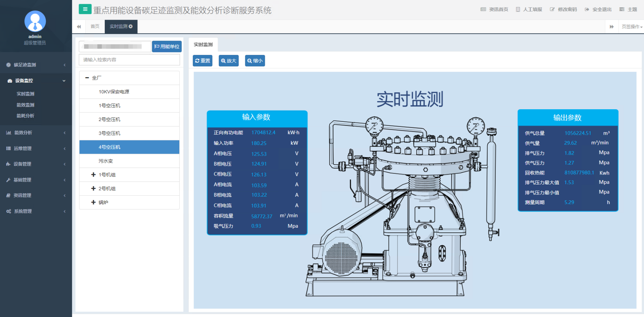Click the 输出参数 panel header
This screenshot has width=644, height=317.
point(568,118)
